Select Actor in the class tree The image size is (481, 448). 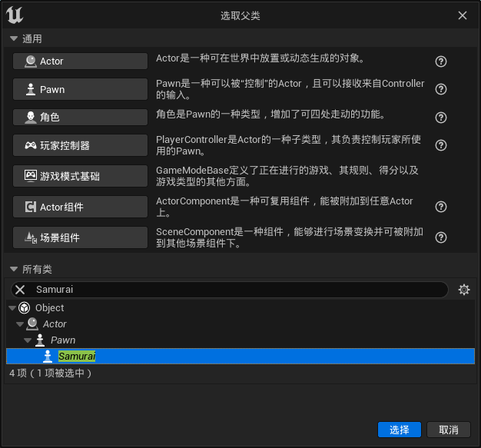pyautogui.click(x=55, y=324)
